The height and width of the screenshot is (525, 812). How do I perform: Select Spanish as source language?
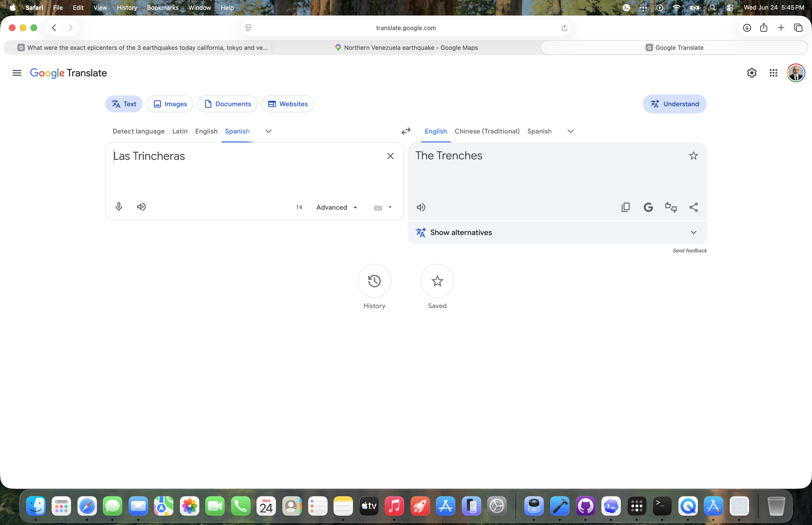pos(237,131)
